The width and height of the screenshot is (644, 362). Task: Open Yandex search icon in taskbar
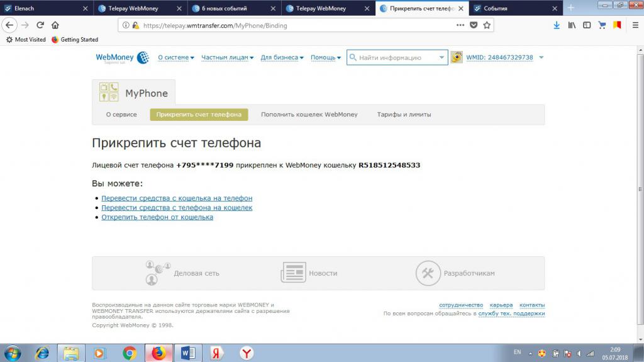(x=216, y=353)
